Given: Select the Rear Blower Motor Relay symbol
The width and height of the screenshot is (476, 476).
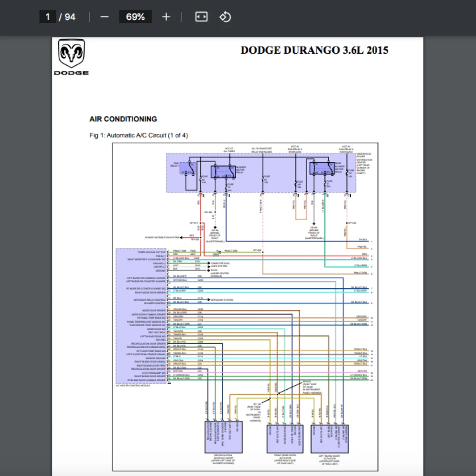Looking at the screenshot, I should pos(322,169).
